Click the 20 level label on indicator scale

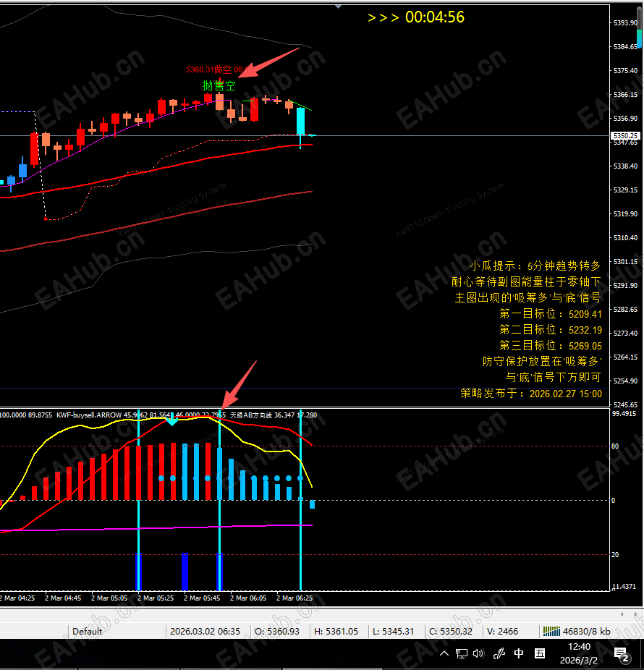tap(615, 555)
